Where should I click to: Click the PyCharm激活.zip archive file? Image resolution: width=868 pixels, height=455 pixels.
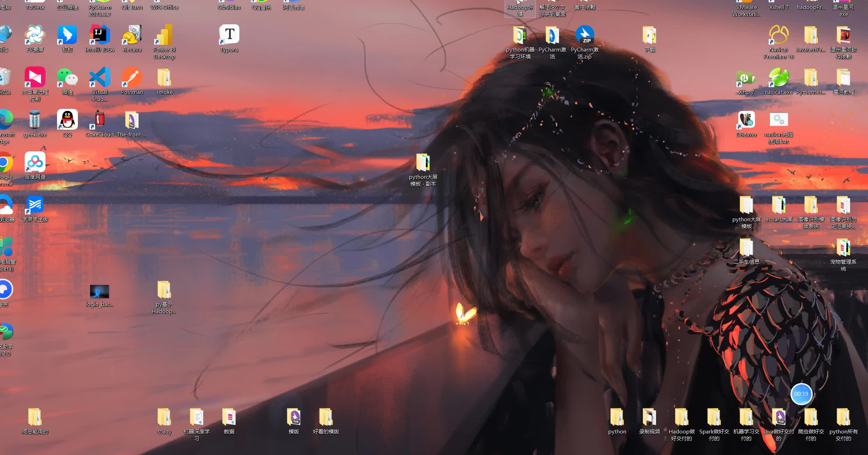pyautogui.click(x=585, y=35)
